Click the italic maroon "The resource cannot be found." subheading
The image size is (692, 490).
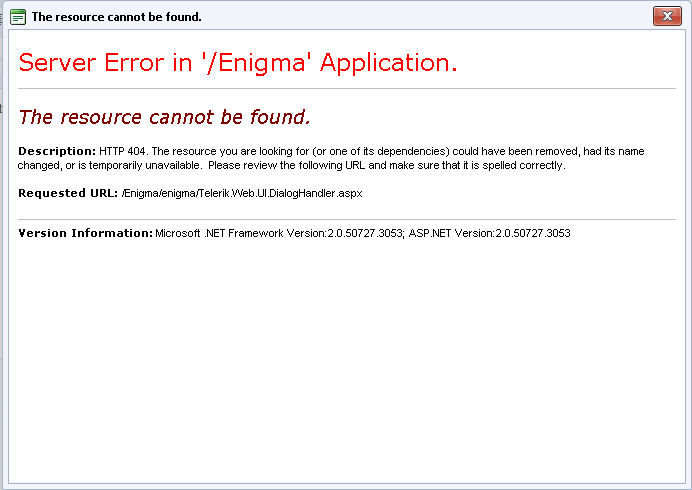pos(164,117)
